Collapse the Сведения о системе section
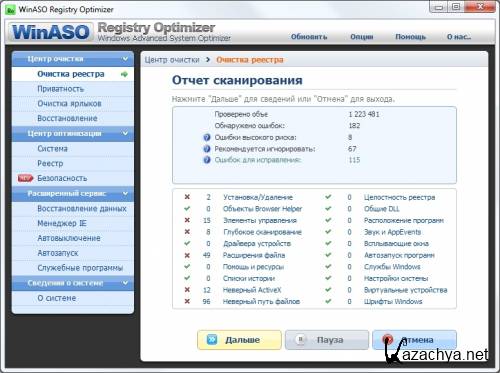This screenshot has height=373, width=500. point(125,283)
